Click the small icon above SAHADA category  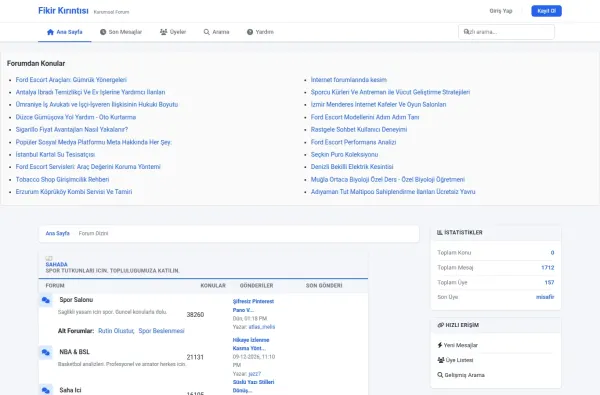tap(49, 258)
